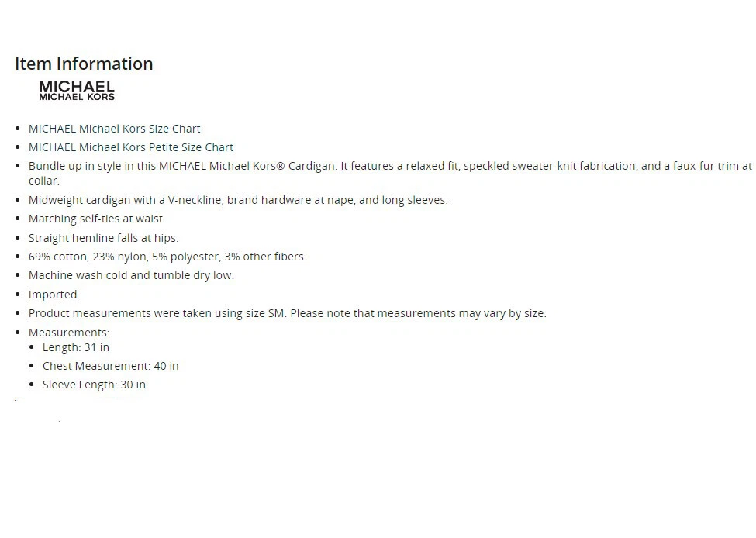Click the 'Sleeve Length: 30 in' line
Image resolution: width=756 pixels, height=538 pixels.
[x=94, y=385]
